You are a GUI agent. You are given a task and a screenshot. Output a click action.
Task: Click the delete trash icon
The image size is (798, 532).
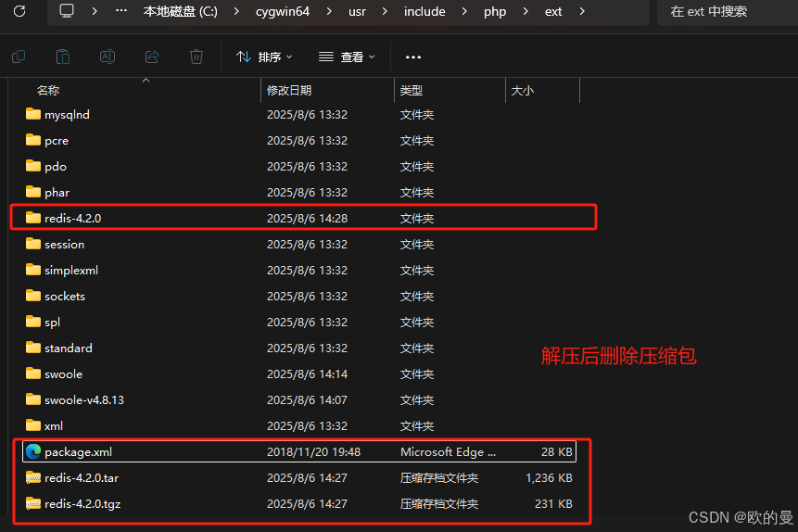[196, 57]
